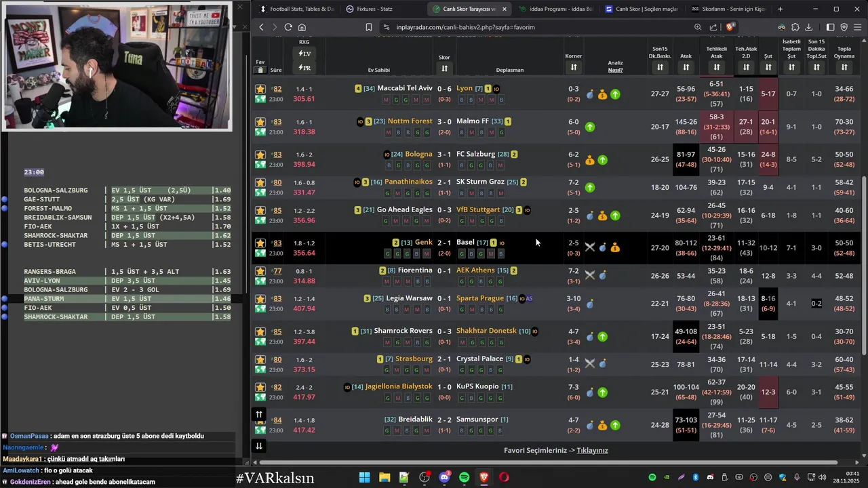Image resolution: width=868 pixels, height=488 pixels.
Task: Open File Explorer from the taskbar
Action: [x=384, y=477]
